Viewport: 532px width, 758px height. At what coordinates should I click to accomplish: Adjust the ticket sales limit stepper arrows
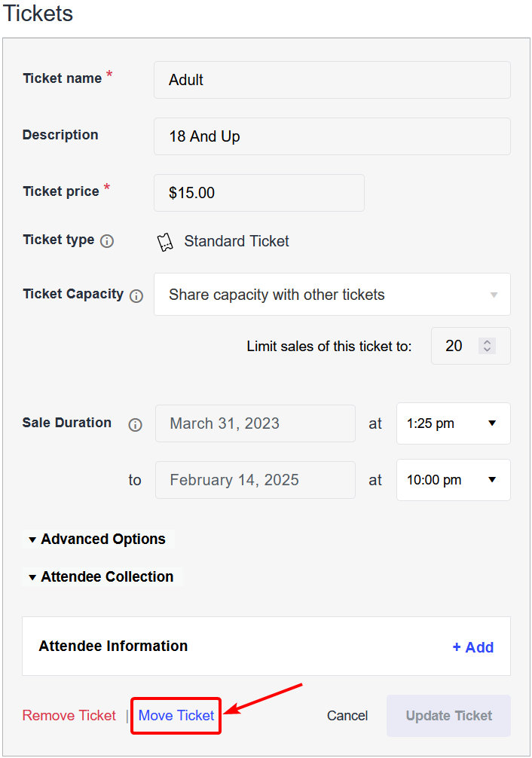pyautogui.click(x=487, y=346)
